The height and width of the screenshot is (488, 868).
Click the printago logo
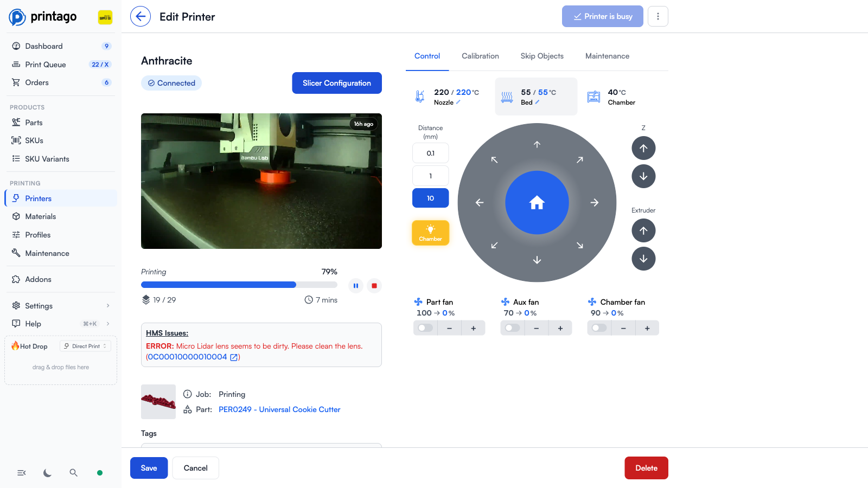point(43,17)
